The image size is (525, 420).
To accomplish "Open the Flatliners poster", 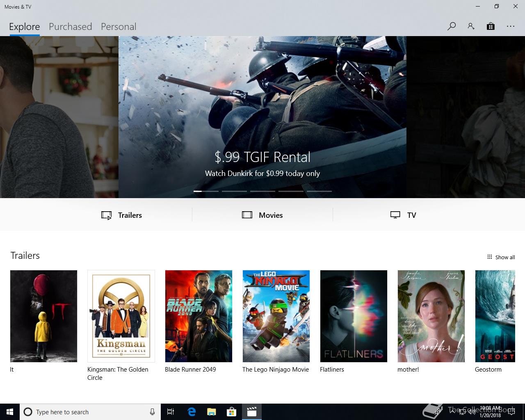I will click(x=354, y=316).
